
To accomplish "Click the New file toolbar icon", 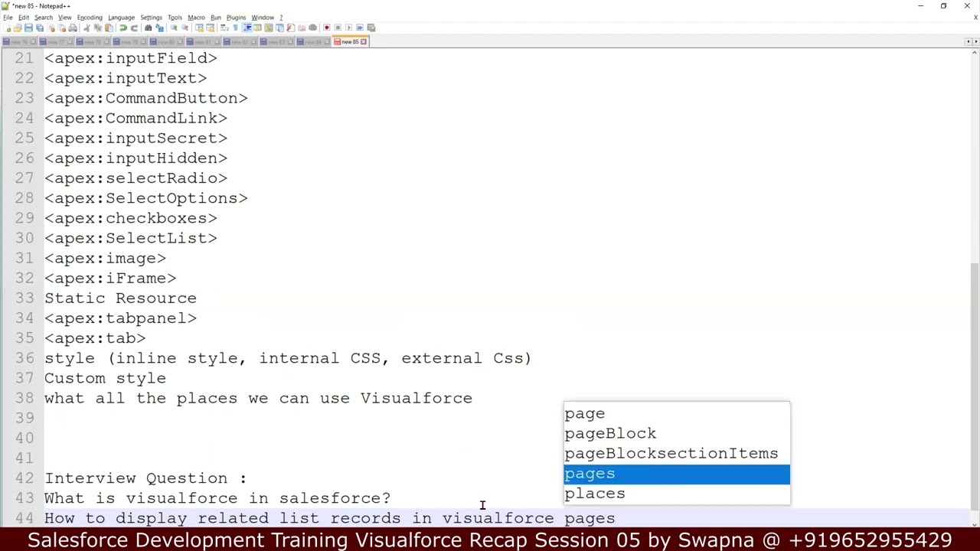I will (x=7, y=28).
